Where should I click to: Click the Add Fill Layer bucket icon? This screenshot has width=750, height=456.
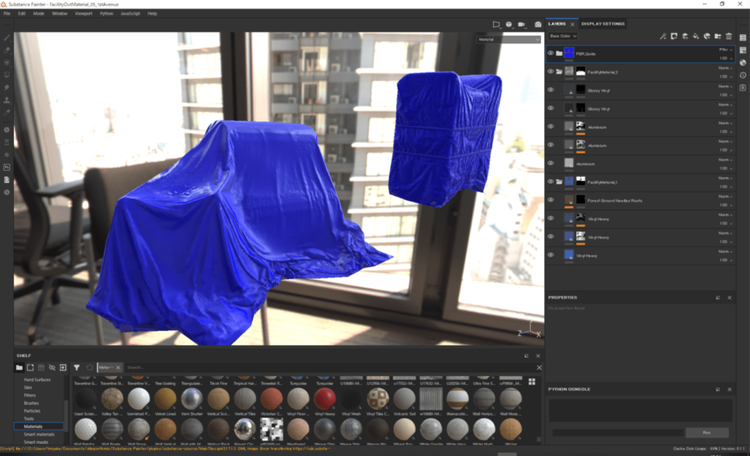click(x=696, y=36)
